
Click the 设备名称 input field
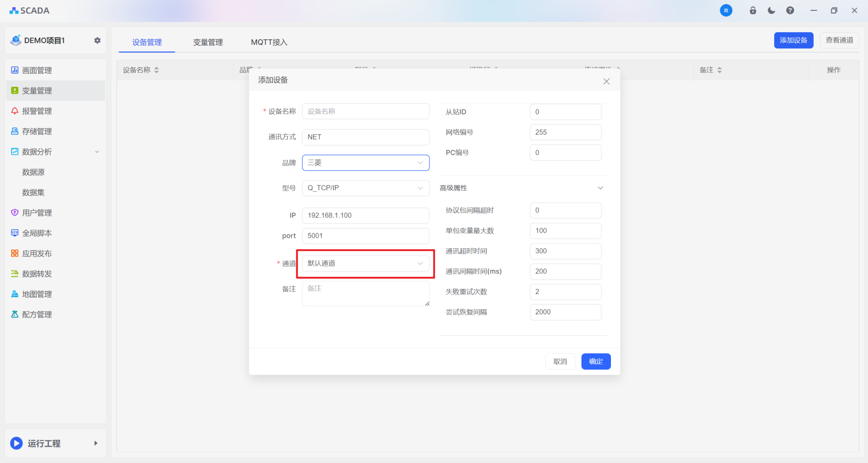(x=365, y=112)
